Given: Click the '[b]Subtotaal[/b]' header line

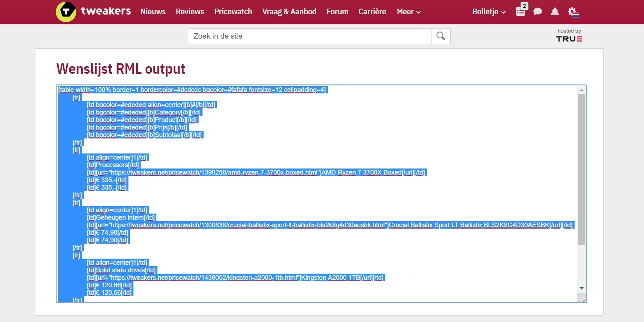Looking at the screenshot, I should tap(145, 135).
